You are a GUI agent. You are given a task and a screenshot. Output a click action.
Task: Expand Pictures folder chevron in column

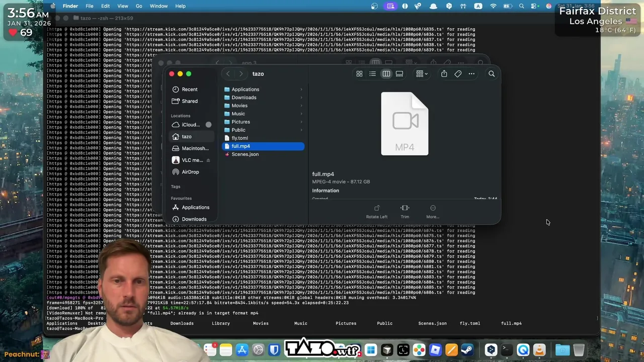point(301,122)
